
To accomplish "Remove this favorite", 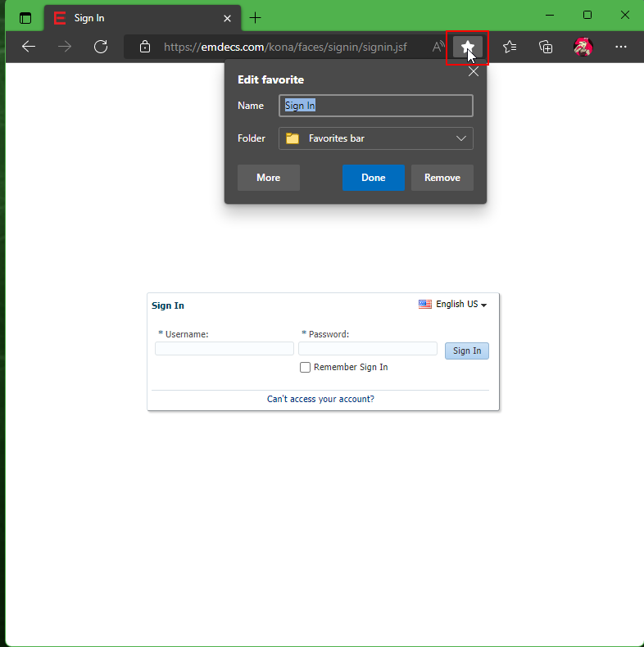I will 442,178.
